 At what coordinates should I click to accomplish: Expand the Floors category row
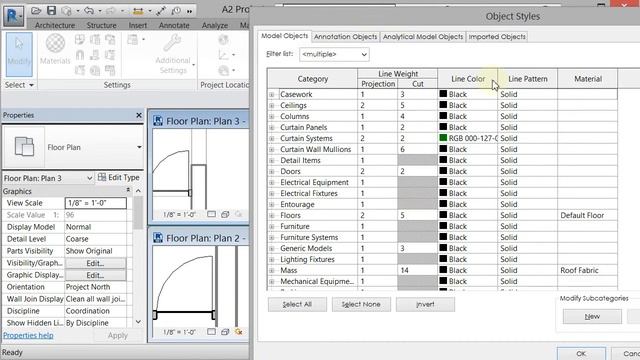(272, 216)
